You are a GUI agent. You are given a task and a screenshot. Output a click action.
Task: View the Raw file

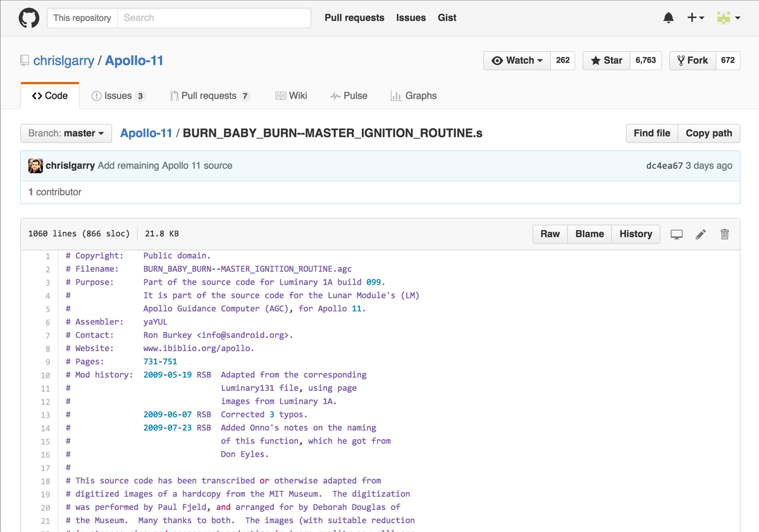tap(550, 233)
